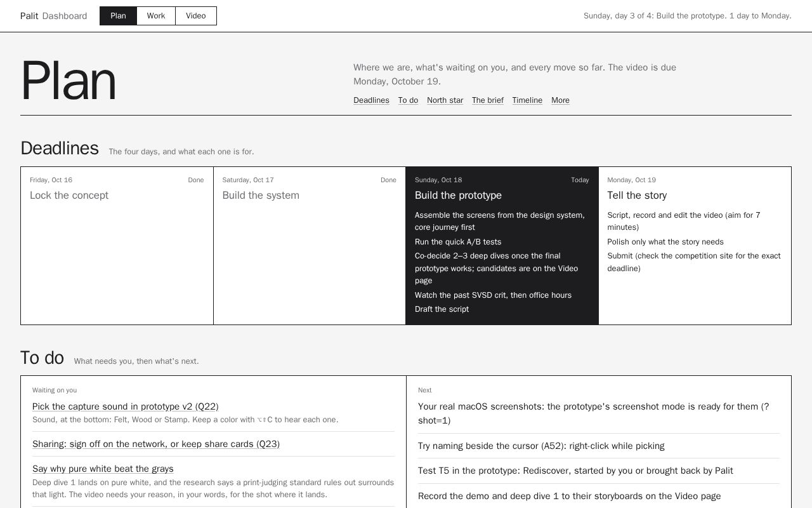The height and width of the screenshot is (508, 812).
Task: Open "The brief" anchor link
Action: (x=488, y=100)
